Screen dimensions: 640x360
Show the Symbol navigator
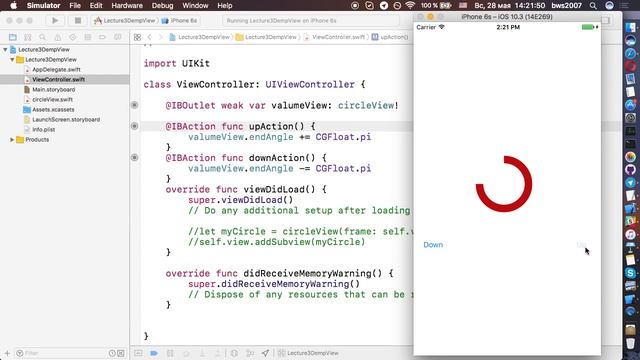[28, 37]
